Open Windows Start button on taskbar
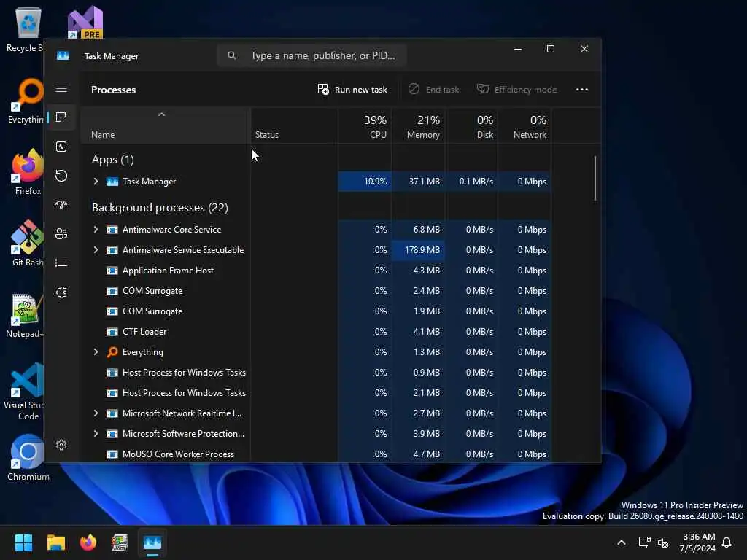This screenshot has width=747, height=560. 23,542
